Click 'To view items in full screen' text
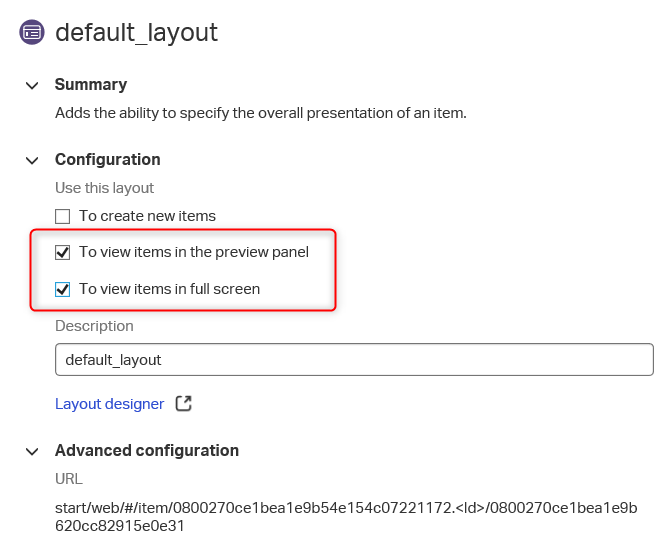This screenshot has height=558, width=666. pyautogui.click(x=169, y=289)
